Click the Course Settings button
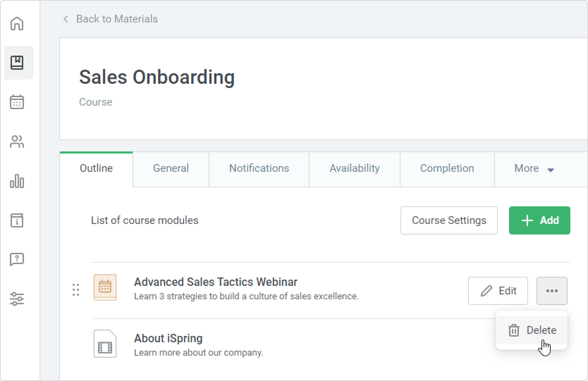 (x=449, y=220)
